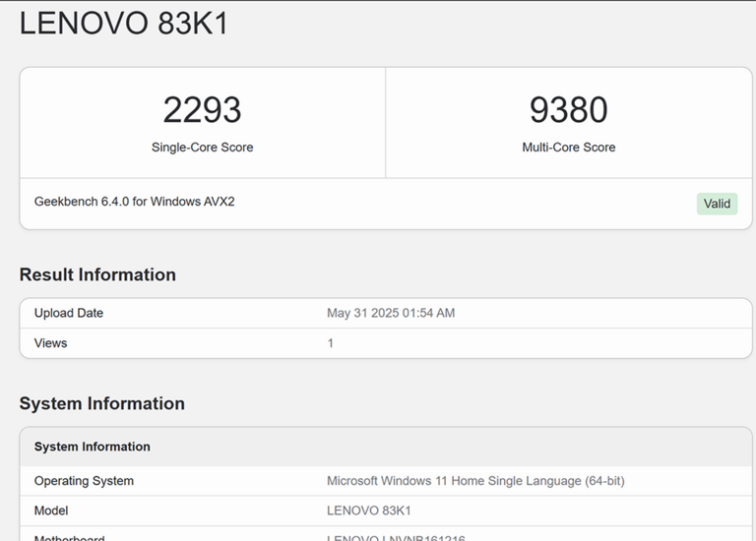Viewport: 756px width, 541px height.
Task: Click the System Information section heading
Action: (x=101, y=403)
